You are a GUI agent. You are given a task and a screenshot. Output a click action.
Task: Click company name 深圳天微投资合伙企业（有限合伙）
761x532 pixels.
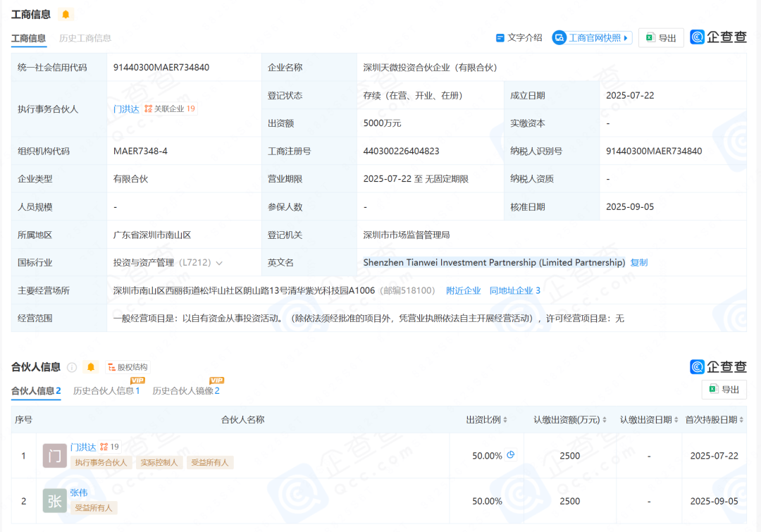430,68
